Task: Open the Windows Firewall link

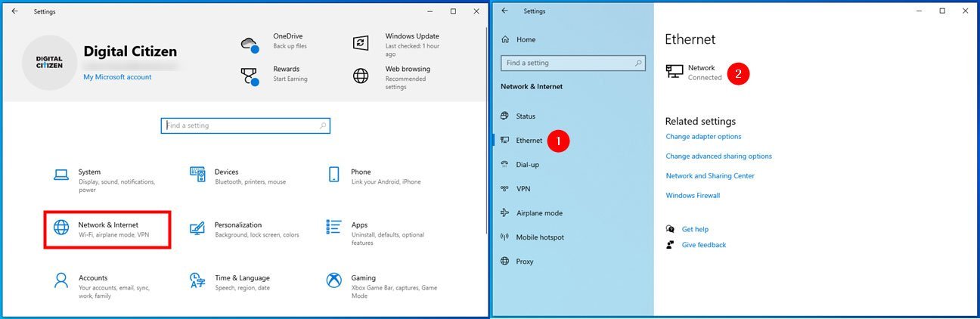Action: click(693, 196)
